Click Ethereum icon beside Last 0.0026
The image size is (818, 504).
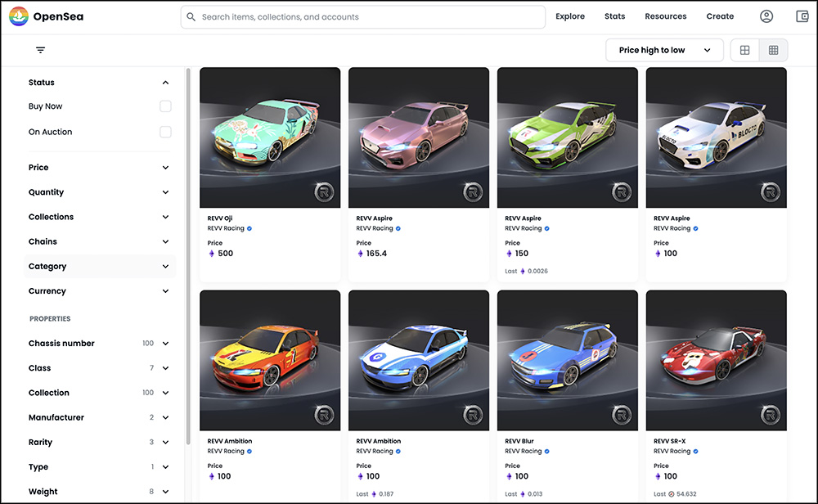[522, 272]
